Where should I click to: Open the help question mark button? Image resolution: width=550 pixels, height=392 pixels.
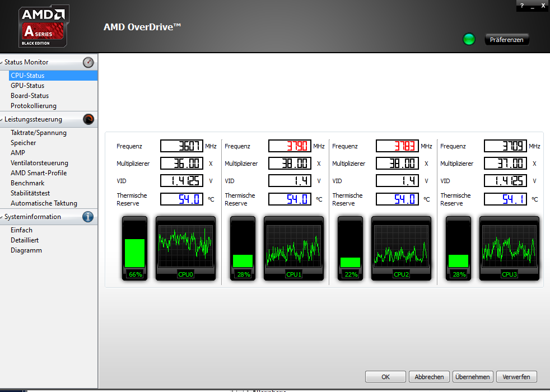(x=522, y=6)
